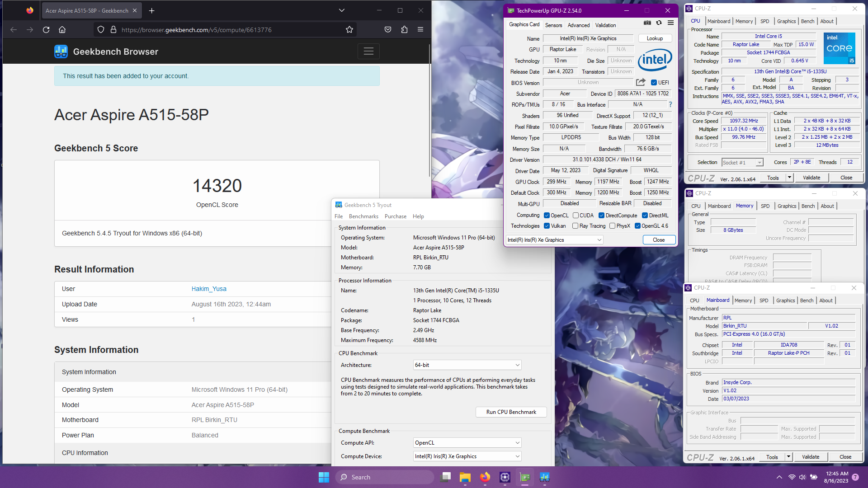This screenshot has height=488, width=868.
Task: Click the site shield tracking protection icon
Action: click(101, 30)
